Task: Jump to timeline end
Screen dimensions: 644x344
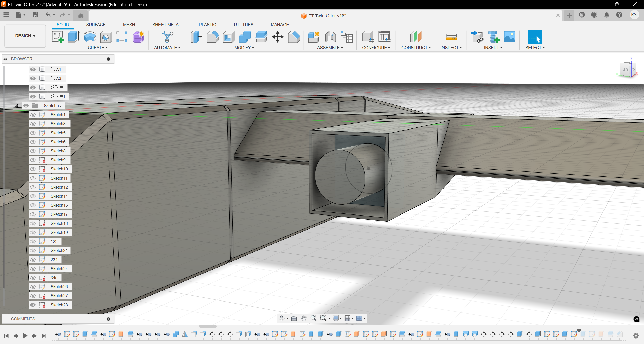Action: click(x=44, y=335)
